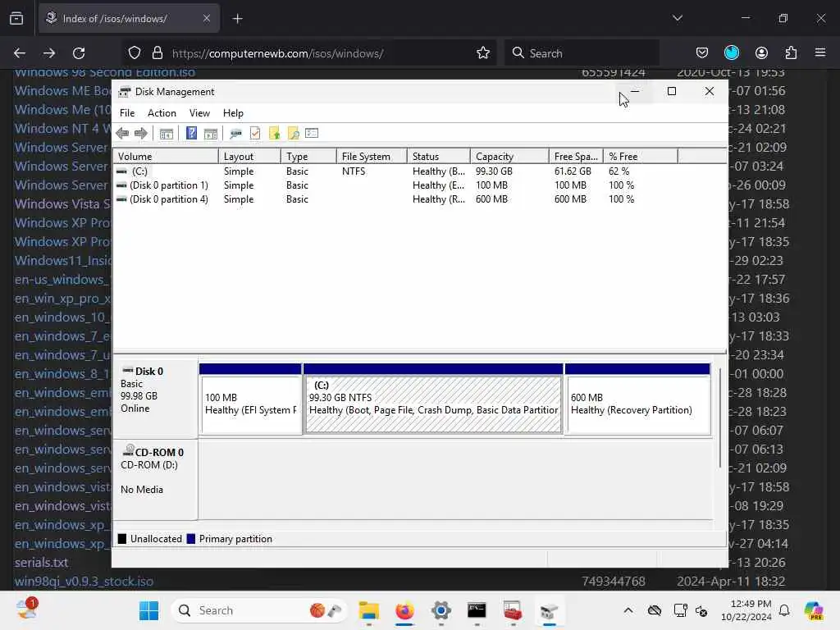This screenshot has height=630, width=840.
Task: Close the Index of /isos/windows/ tab
Action: pos(206,19)
